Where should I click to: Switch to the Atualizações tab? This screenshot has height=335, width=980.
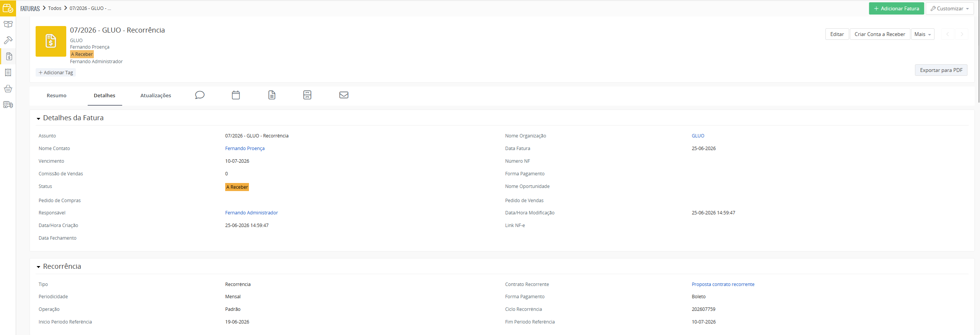point(156,96)
